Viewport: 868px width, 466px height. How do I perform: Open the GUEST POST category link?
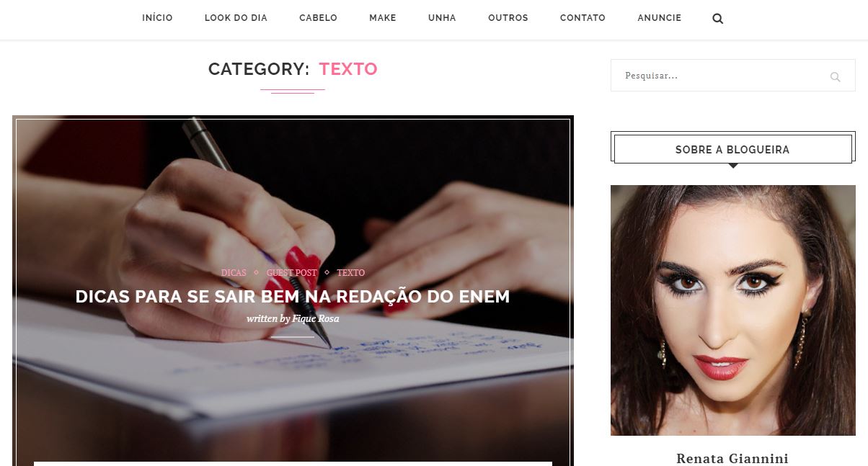291,273
